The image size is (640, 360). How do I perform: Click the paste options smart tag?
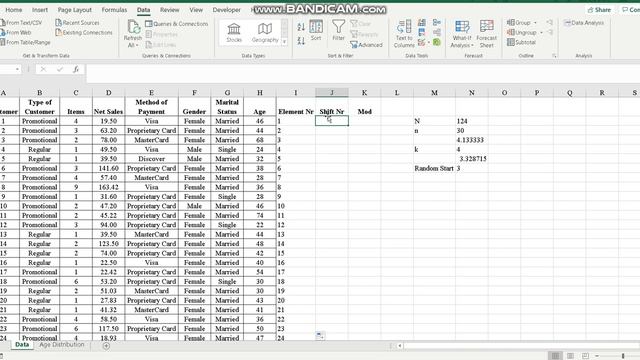[x=320, y=336]
